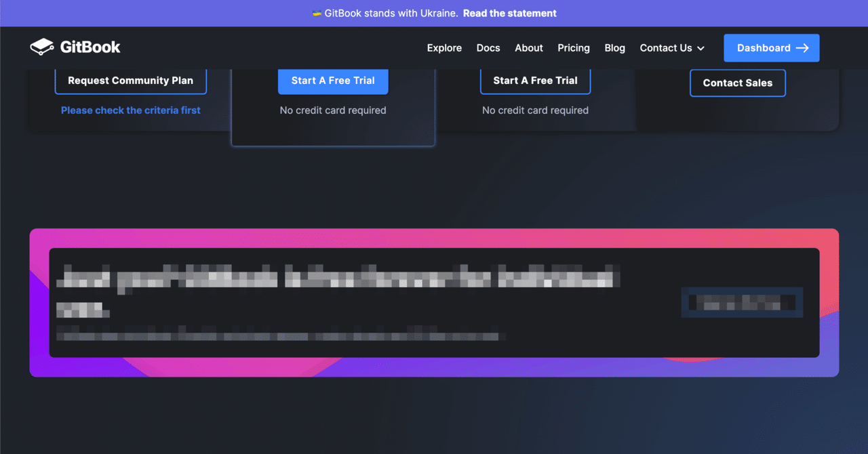868x454 pixels.
Task: Open the Docs nav item
Action: (488, 48)
